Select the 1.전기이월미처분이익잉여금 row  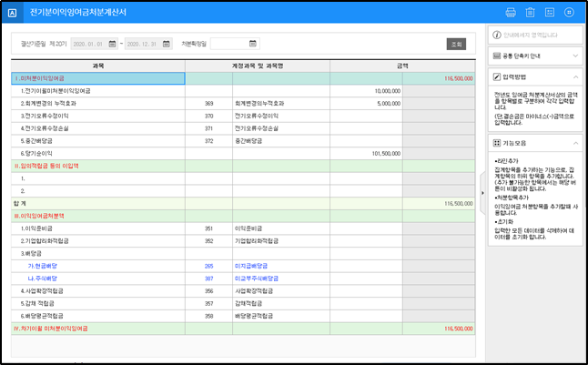click(243, 91)
